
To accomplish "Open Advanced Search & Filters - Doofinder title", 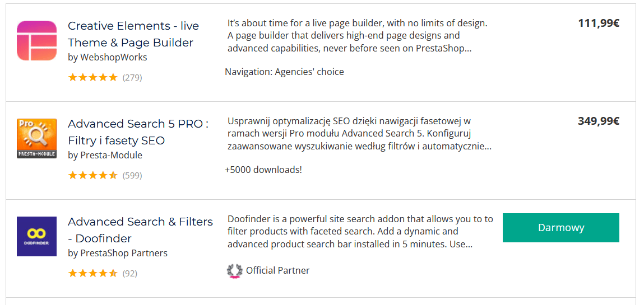I will point(141,230).
